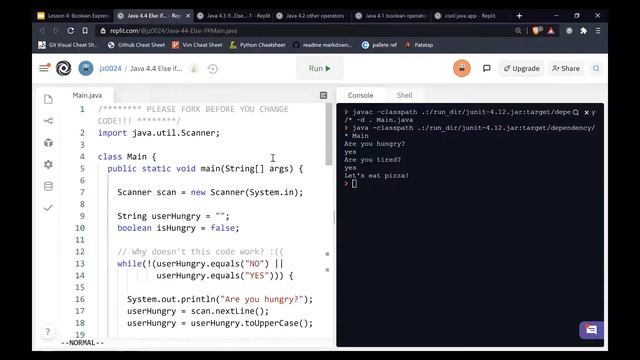Open the jz0024 user avatar

tap(86, 68)
